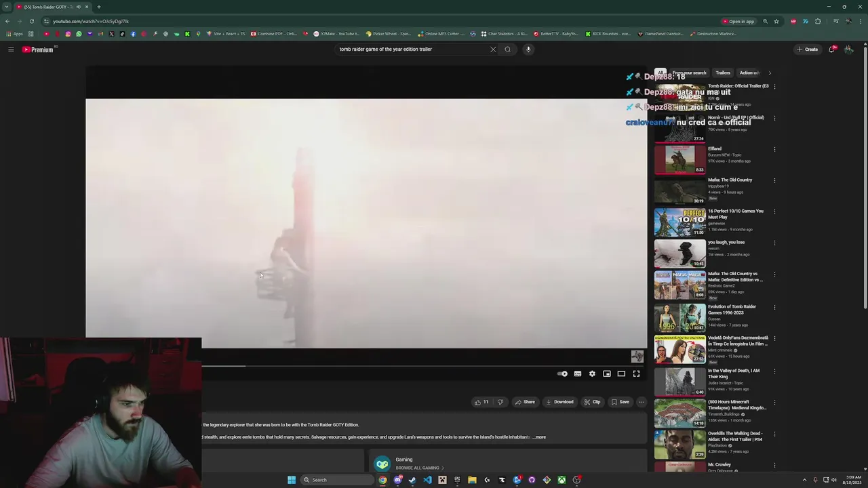
Task: Open Chrome extensions puzzle icon
Action: [x=818, y=21]
